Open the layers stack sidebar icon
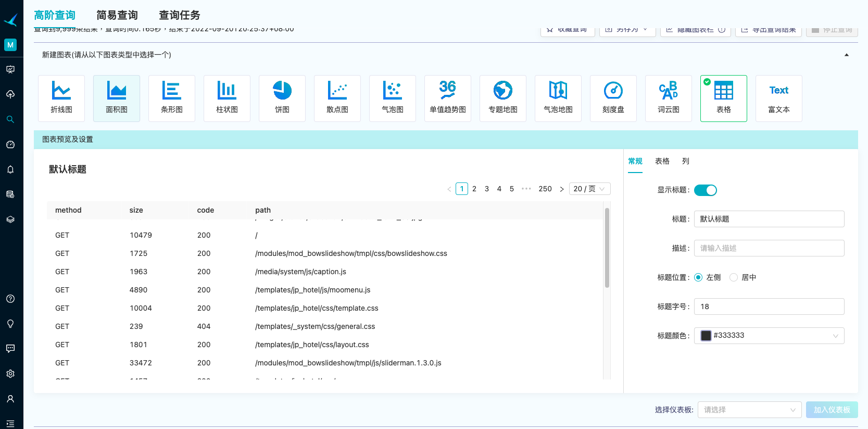868x429 pixels. (10, 219)
